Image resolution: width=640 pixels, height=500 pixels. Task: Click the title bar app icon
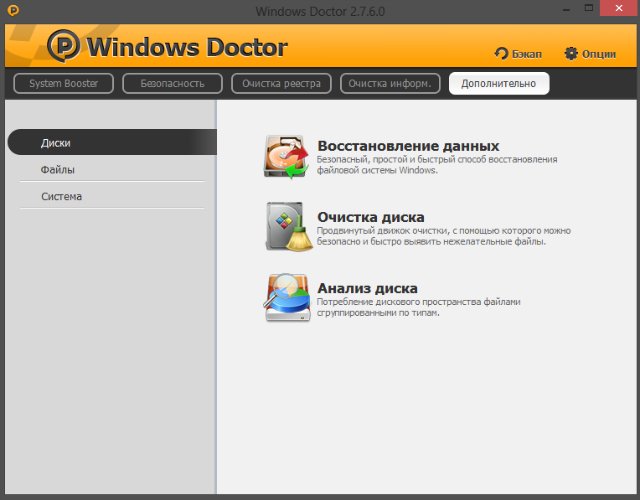pos(13,10)
